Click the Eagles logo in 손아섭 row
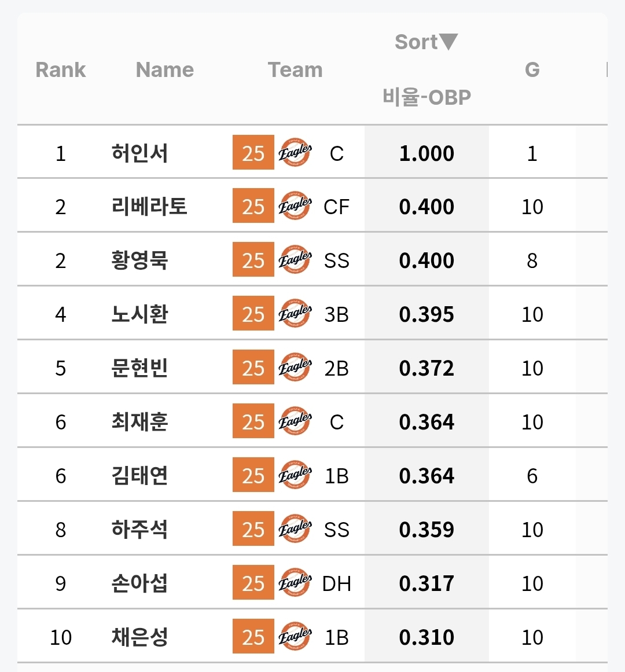Screen dimensions: 625x672 [x=295, y=583]
